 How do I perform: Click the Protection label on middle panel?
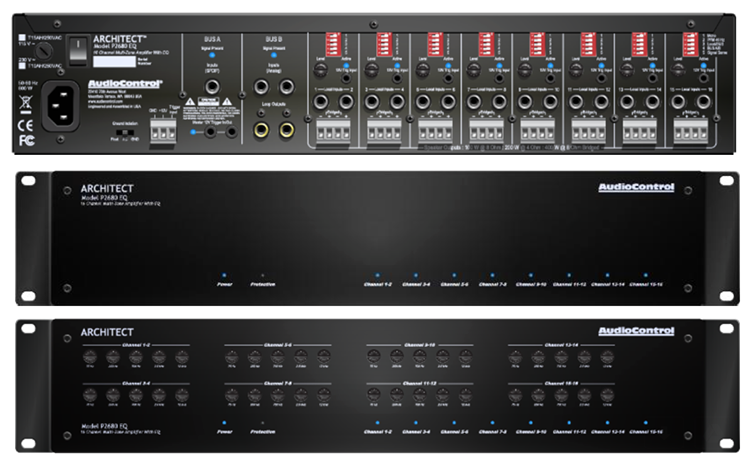pos(263,284)
